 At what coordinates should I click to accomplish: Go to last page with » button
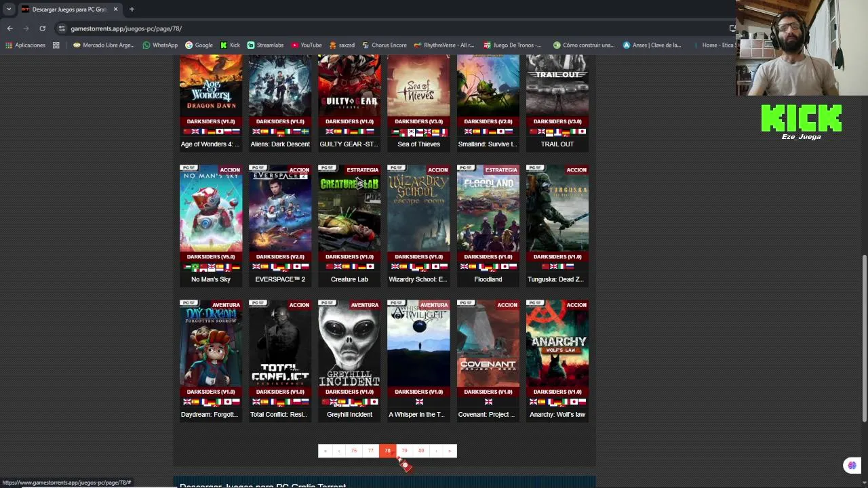click(450, 451)
